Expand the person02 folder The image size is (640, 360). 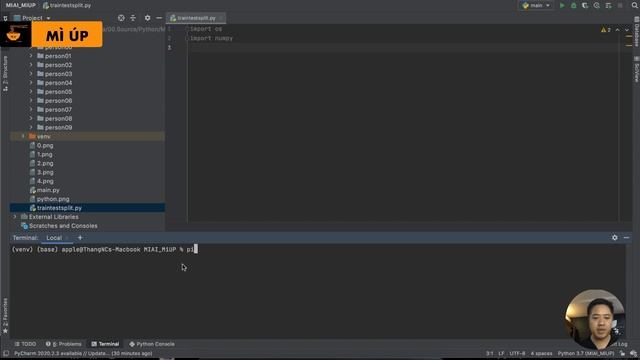pyautogui.click(x=31, y=65)
